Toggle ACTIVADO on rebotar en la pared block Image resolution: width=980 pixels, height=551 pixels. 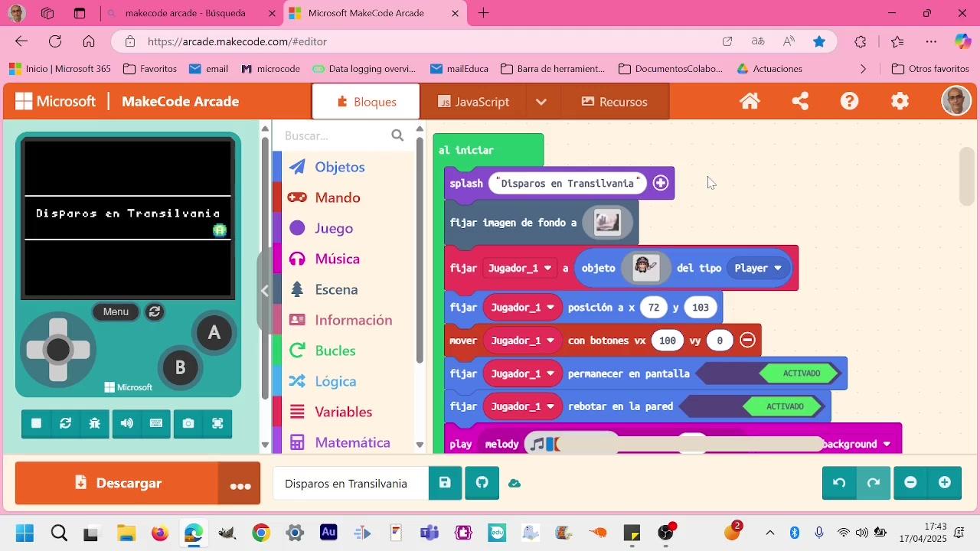click(x=785, y=406)
